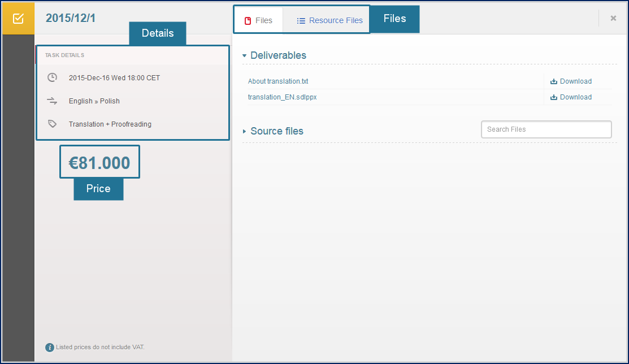This screenshot has height=364, width=629.
Task: Click the Deliverables heading
Action: pyautogui.click(x=279, y=55)
